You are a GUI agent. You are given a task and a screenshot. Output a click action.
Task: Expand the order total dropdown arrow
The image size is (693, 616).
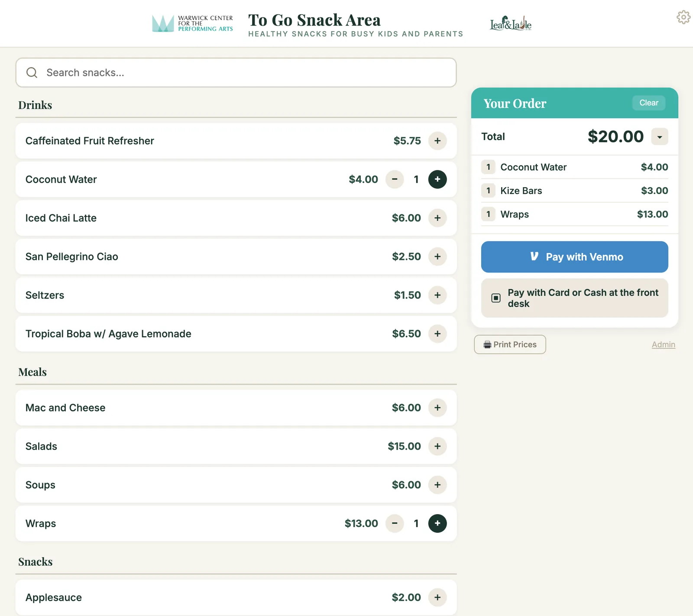click(660, 137)
